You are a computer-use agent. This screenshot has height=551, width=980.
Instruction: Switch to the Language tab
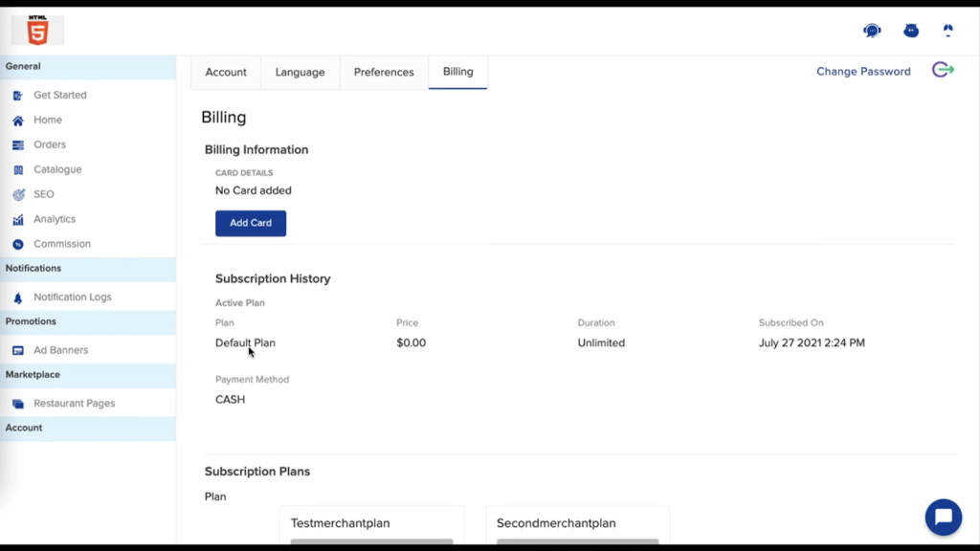[300, 72]
